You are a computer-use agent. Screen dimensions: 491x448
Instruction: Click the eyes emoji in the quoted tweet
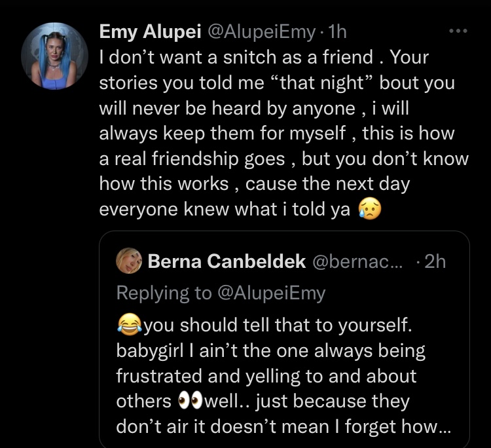190,401
